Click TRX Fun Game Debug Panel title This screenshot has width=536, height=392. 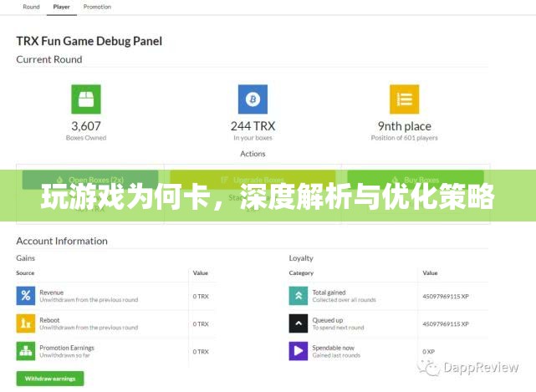coord(89,41)
